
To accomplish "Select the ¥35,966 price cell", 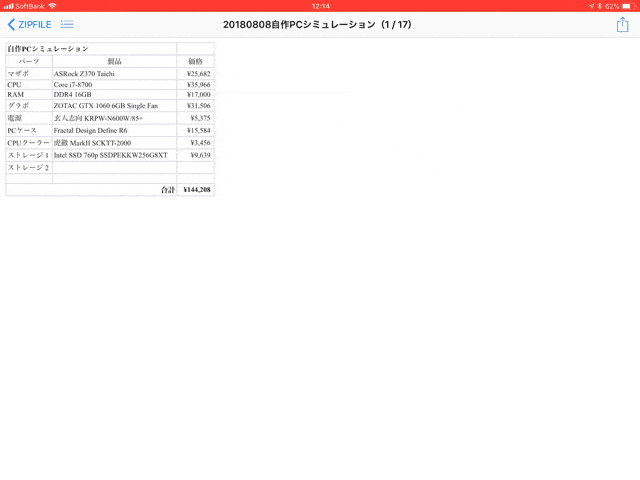I will point(196,84).
